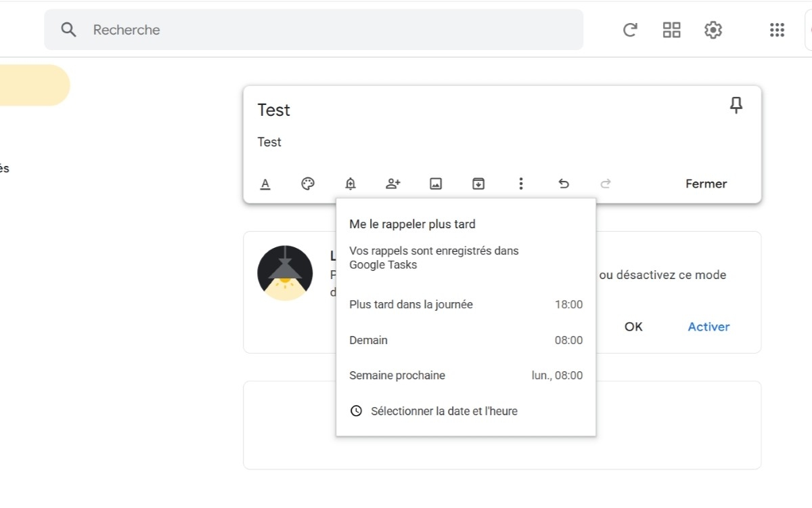Screen dimensions: 812x508
Task: Click the Activer link
Action: click(708, 326)
